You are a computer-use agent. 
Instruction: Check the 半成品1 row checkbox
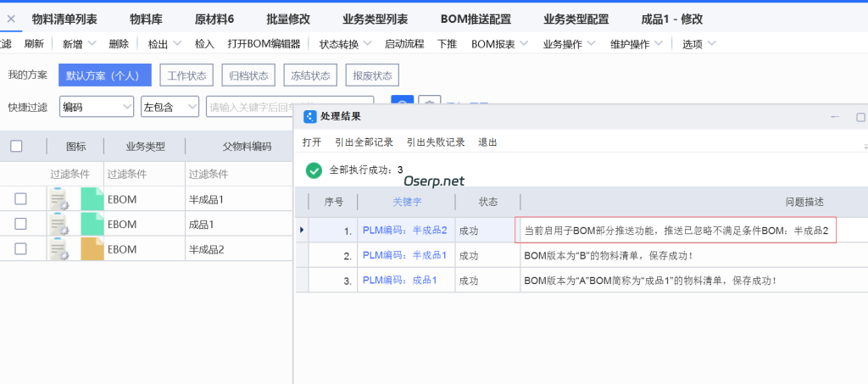20,198
